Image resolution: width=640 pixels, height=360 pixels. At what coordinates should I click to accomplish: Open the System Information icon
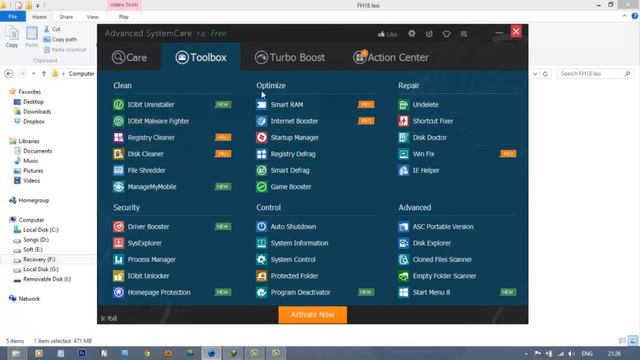(x=262, y=243)
